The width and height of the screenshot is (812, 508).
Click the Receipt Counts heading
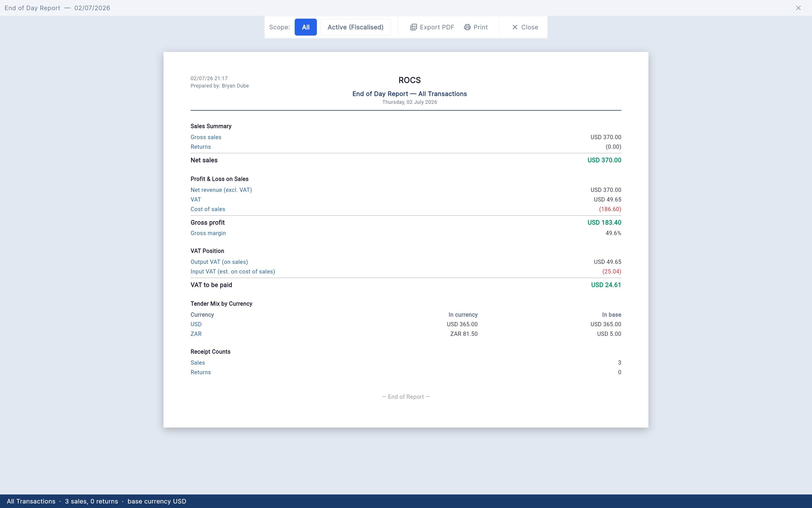(210, 352)
